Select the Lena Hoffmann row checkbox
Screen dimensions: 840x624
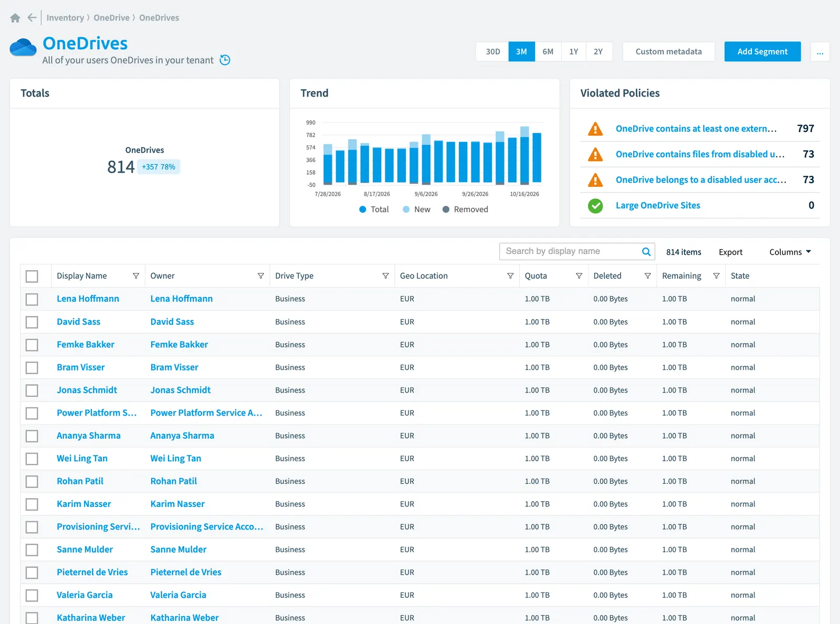[x=32, y=299]
